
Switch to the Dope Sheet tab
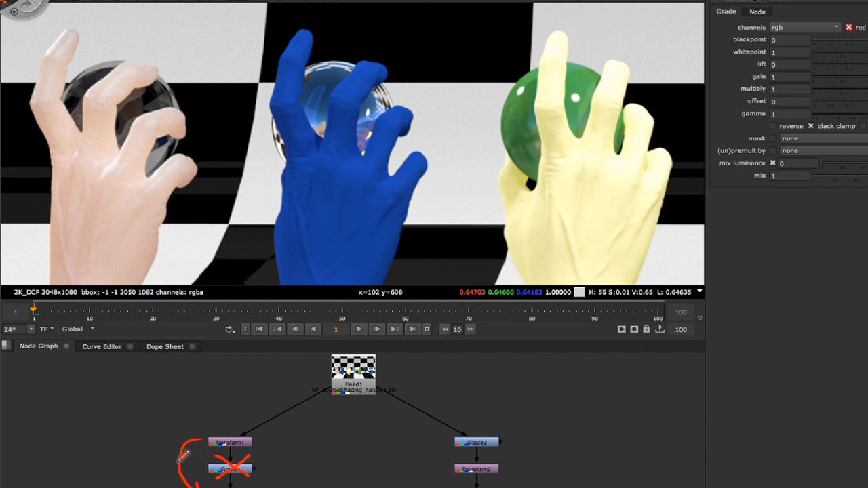pos(165,346)
